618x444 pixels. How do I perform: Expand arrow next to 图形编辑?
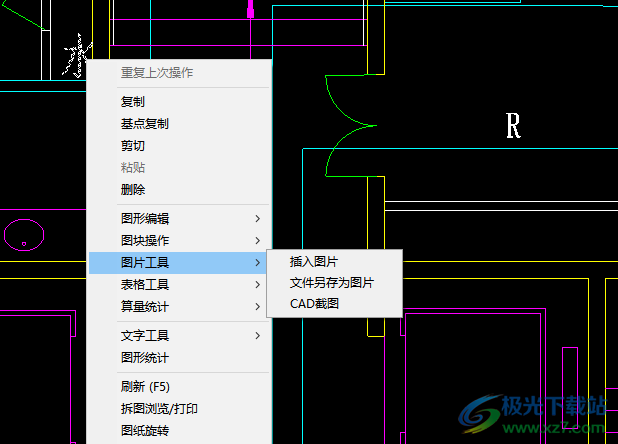pyautogui.click(x=258, y=219)
